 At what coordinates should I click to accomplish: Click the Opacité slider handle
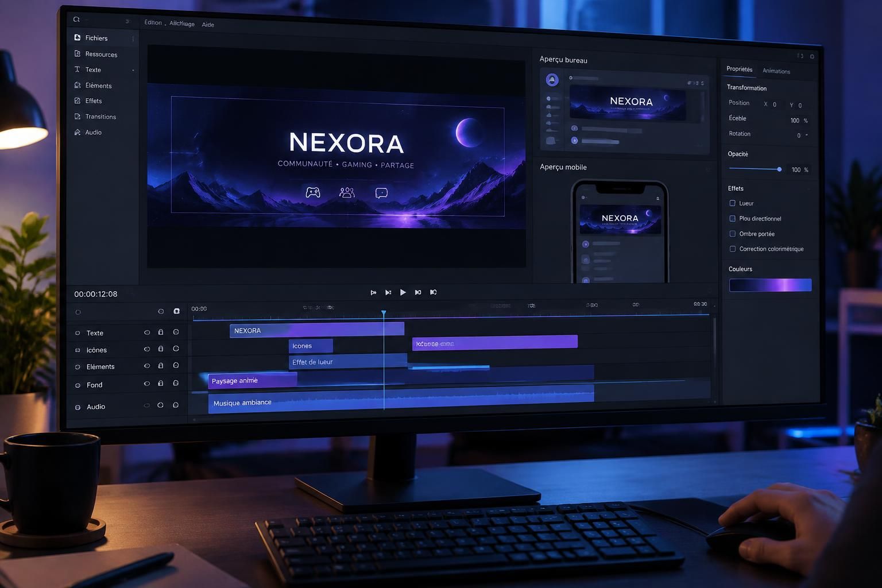[x=779, y=169]
